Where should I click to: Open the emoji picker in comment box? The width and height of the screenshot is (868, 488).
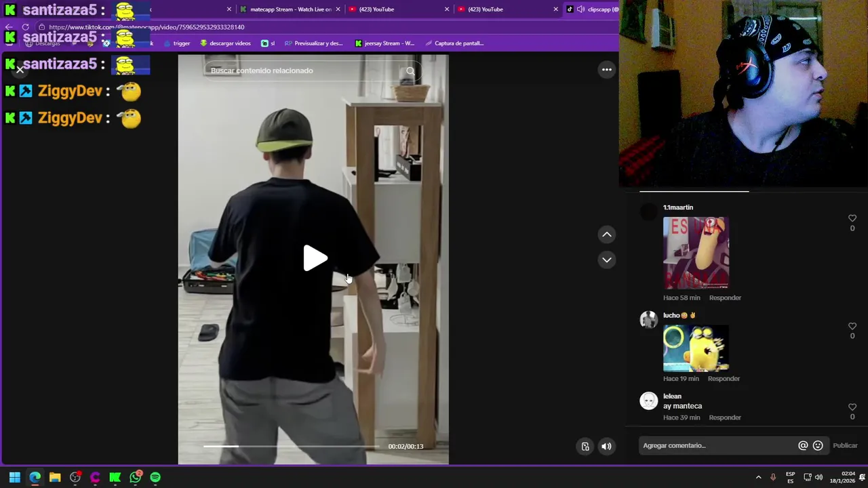point(818,445)
